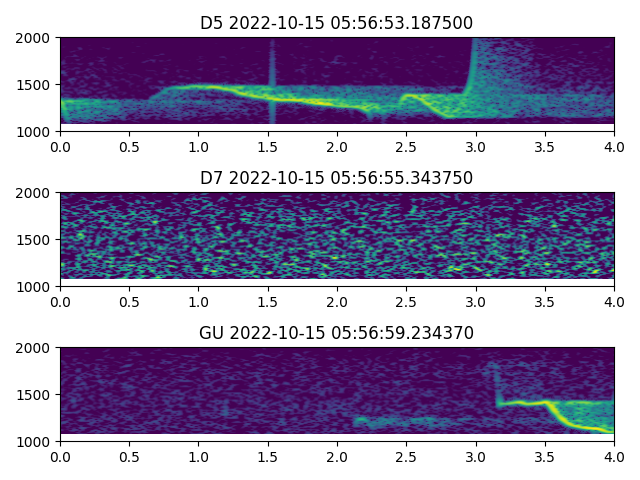
Task: Click the 1.0 x-axis label under GU plot
Action: (198, 456)
